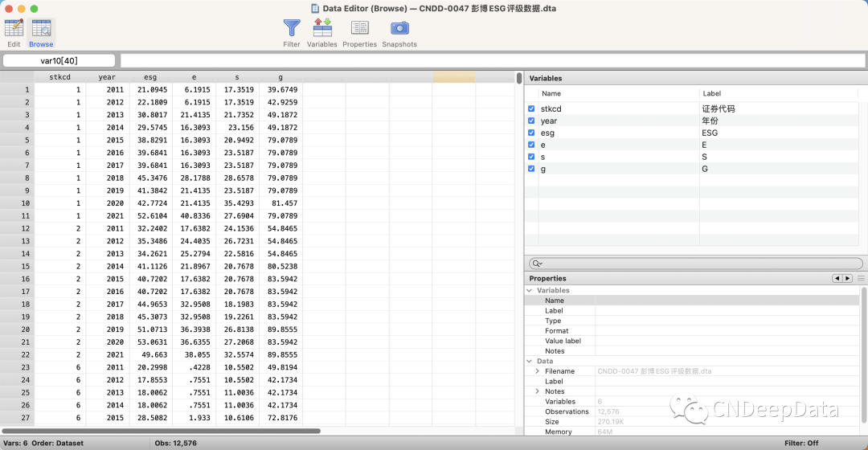Click the Obs: 12,576 status bar entry
Image resolution: width=868 pixels, height=450 pixels.
pyautogui.click(x=175, y=444)
